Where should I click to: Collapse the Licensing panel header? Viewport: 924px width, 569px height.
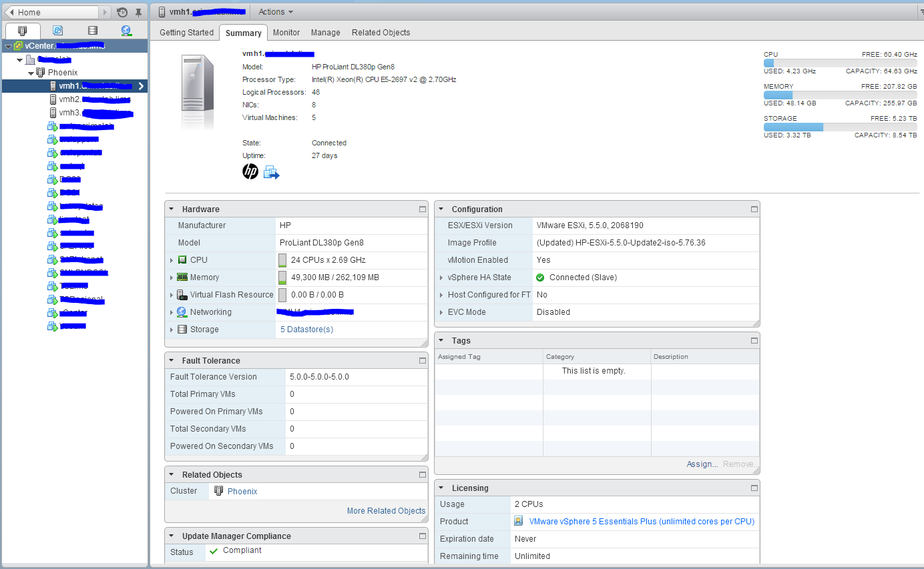pos(441,488)
